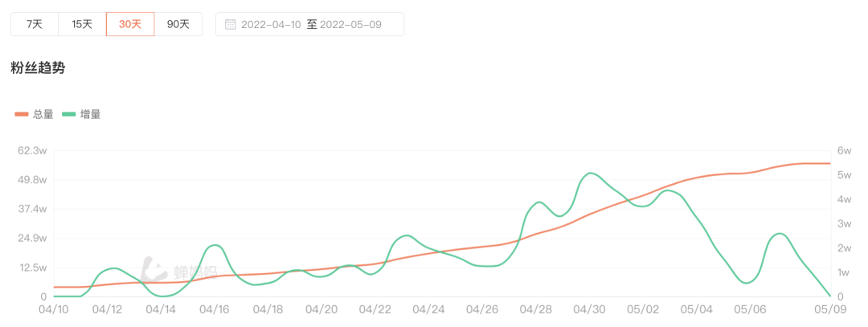Click the orange 总量 legend color marker

21,114
